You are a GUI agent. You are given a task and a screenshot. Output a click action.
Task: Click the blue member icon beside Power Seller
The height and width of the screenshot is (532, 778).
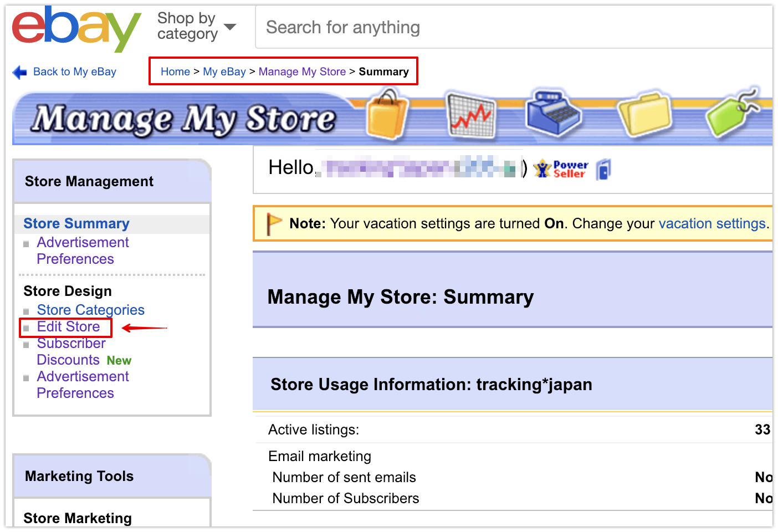click(x=603, y=169)
